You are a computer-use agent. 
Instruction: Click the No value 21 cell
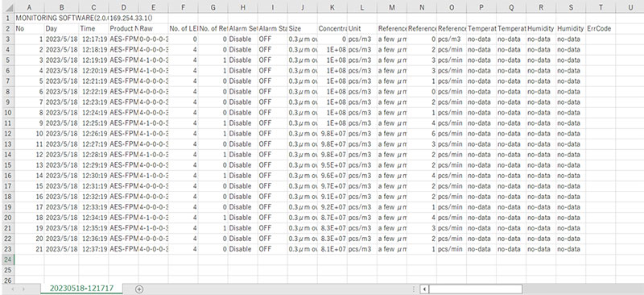tap(29, 249)
